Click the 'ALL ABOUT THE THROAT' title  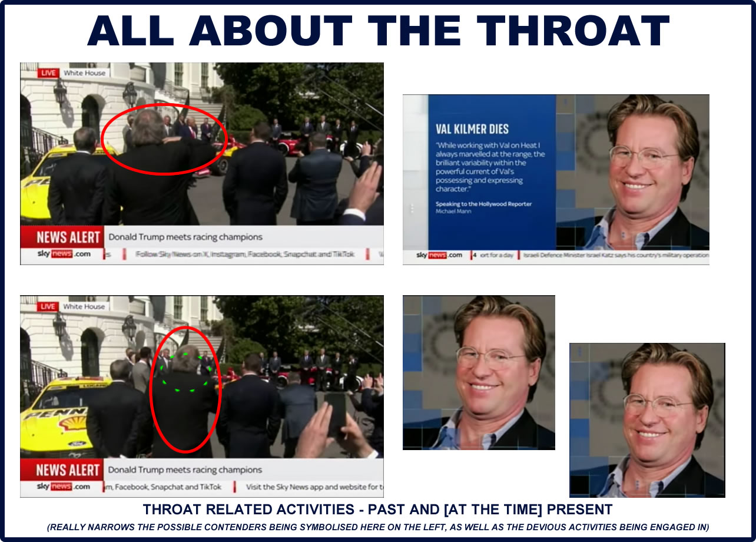(x=378, y=31)
